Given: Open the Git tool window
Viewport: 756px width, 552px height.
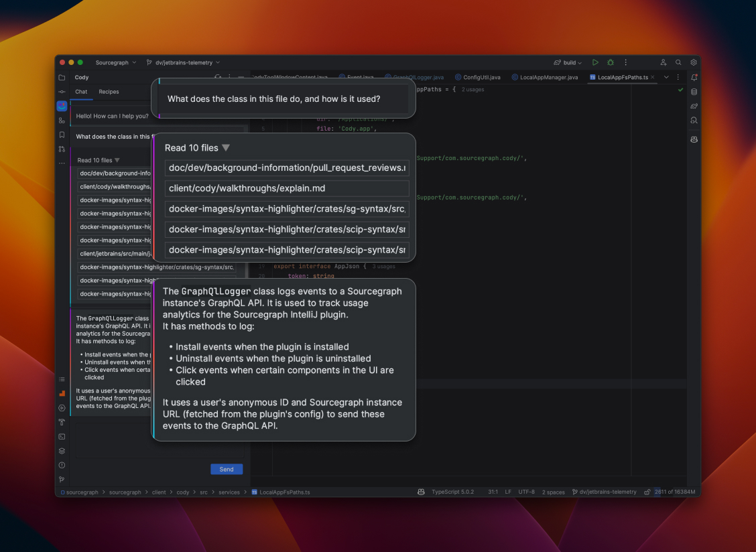Looking at the screenshot, I should pos(62,479).
